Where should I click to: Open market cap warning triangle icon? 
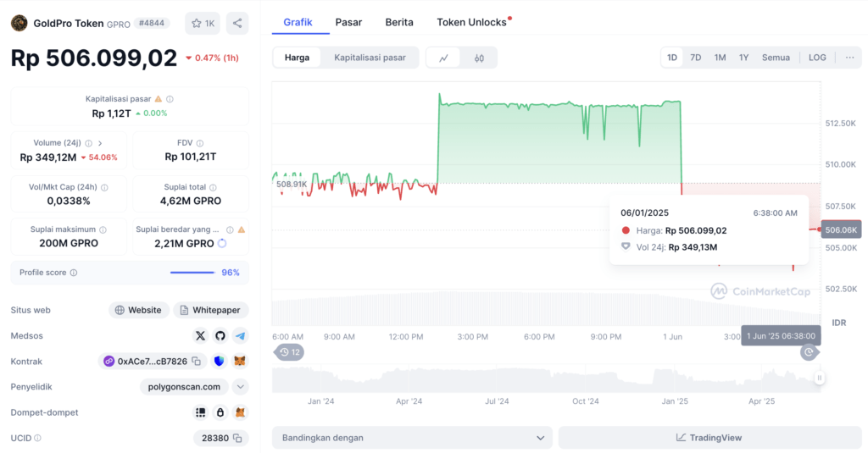coord(159,99)
